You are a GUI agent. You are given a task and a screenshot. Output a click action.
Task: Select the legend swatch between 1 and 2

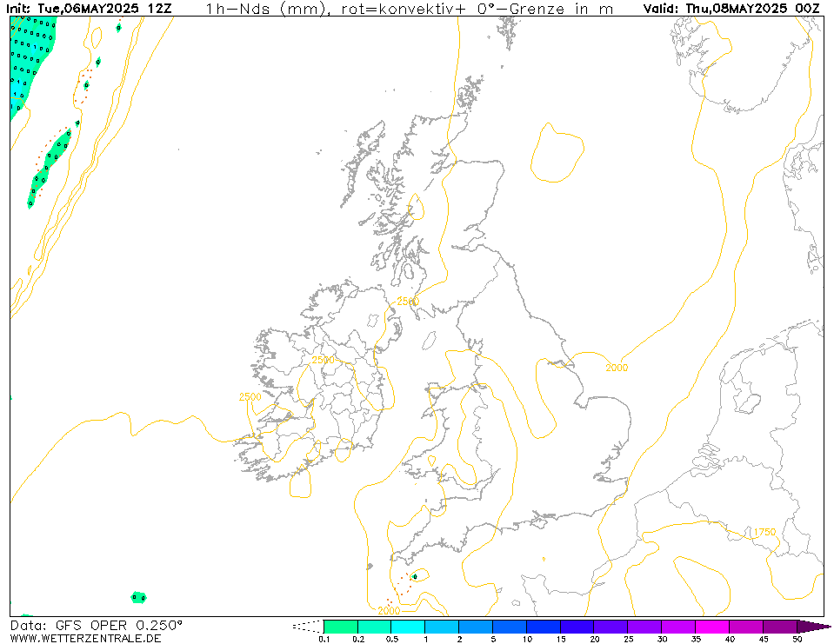[442, 627]
